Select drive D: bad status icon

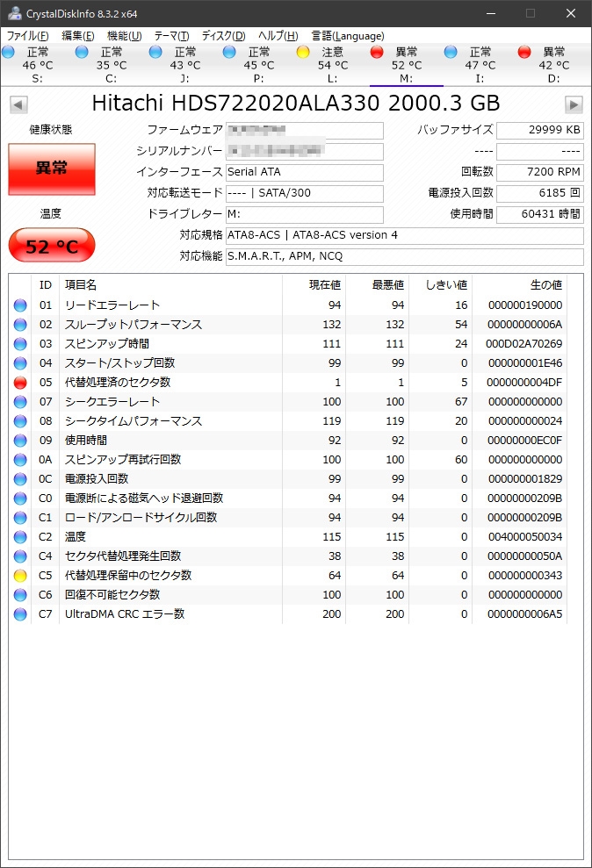point(524,52)
